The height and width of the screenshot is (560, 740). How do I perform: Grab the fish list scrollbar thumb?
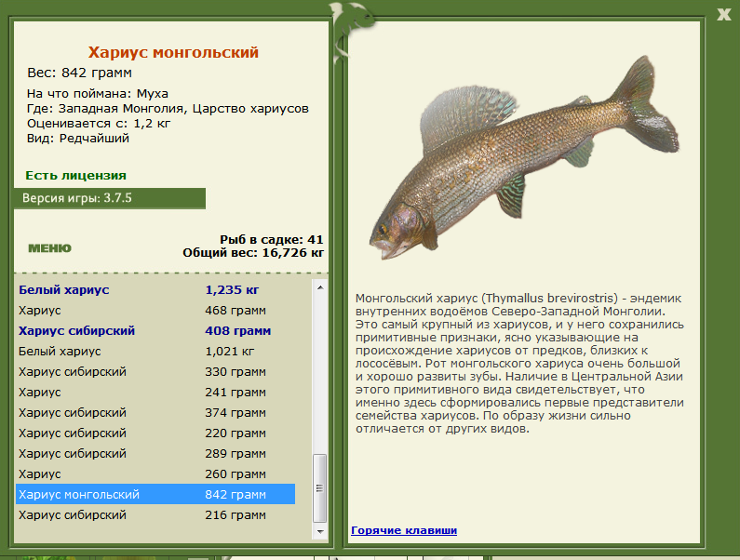pos(320,487)
